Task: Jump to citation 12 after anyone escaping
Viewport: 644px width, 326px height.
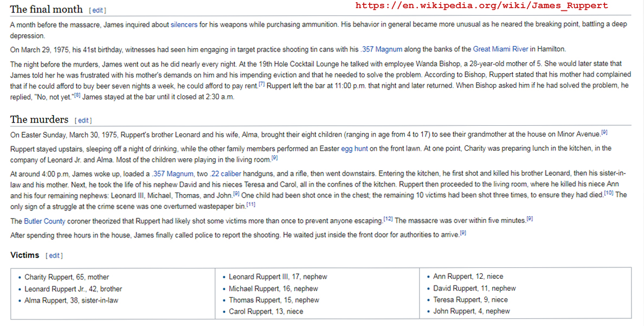Action: tap(388, 219)
